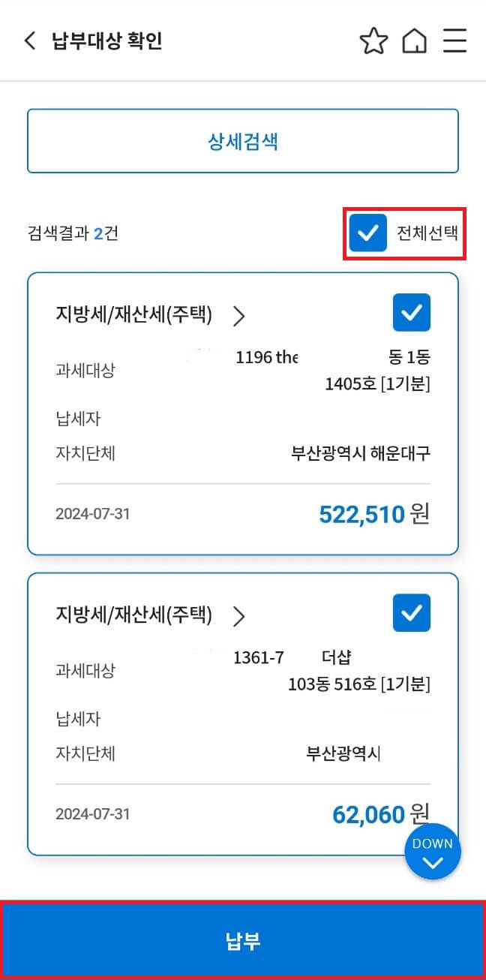This screenshot has height=980, width=486.
Task: Tap the chevron next to 납부대상 확인
Action: (28, 41)
